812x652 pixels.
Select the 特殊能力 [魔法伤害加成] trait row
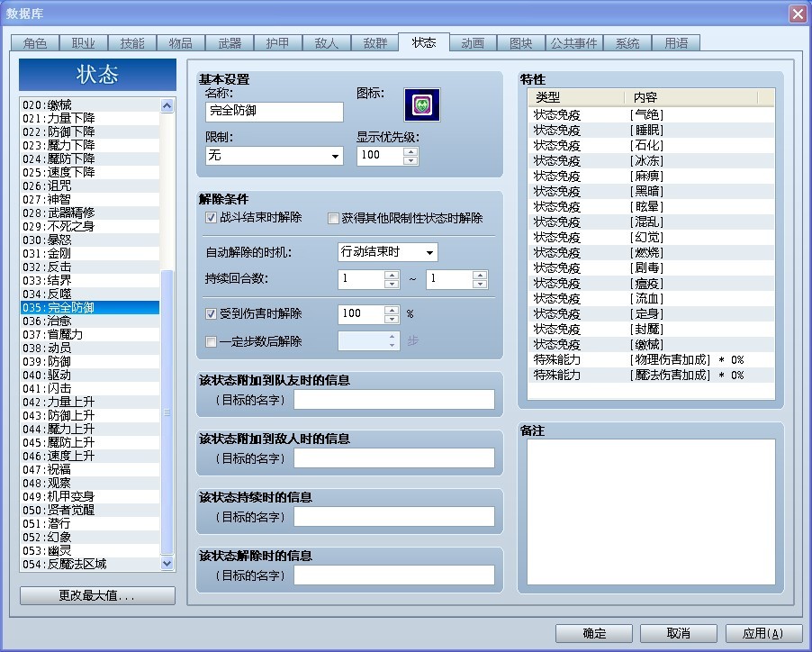click(x=651, y=375)
